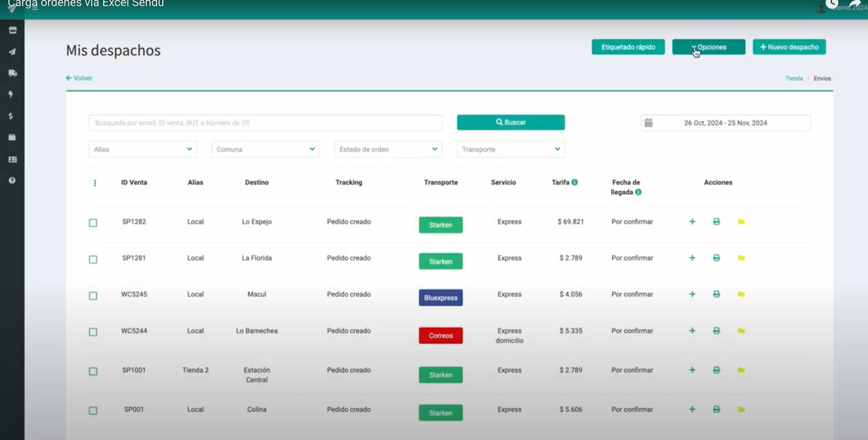
Task: Click the Nuevo despacho button
Action: [789, 47]
